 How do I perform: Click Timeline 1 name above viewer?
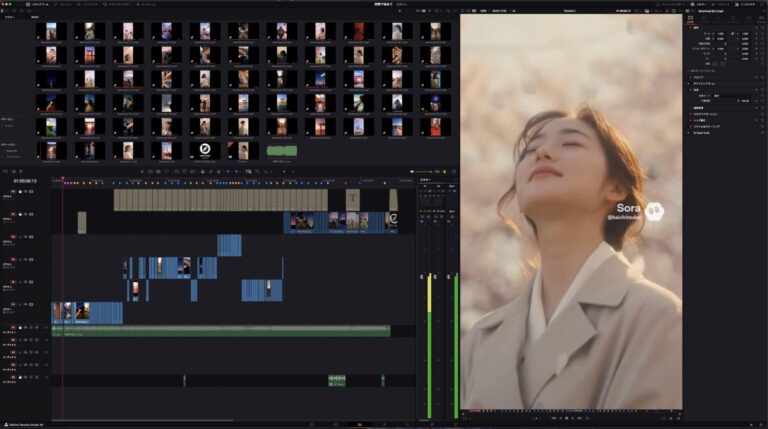pyautogui.click(x=570, y=10)
